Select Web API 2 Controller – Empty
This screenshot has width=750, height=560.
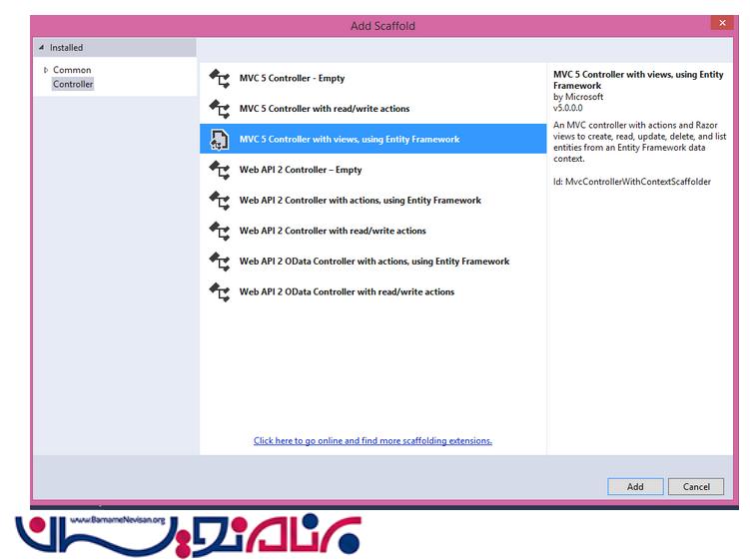coord(374,170)
